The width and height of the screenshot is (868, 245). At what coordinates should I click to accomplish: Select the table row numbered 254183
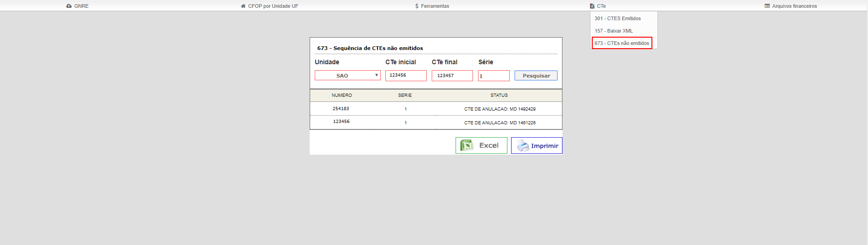click(436, 109)
